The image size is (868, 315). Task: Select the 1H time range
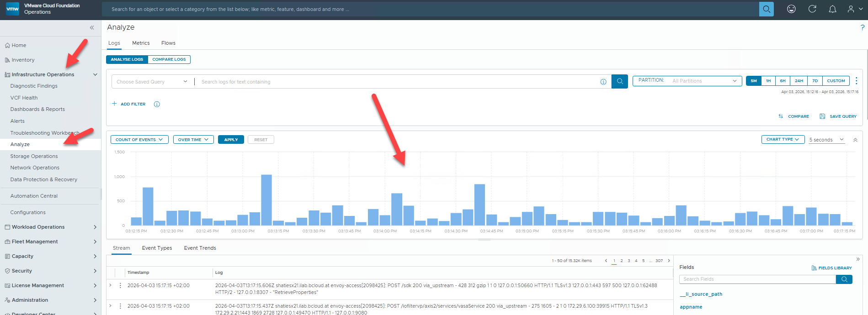(768, 81)
